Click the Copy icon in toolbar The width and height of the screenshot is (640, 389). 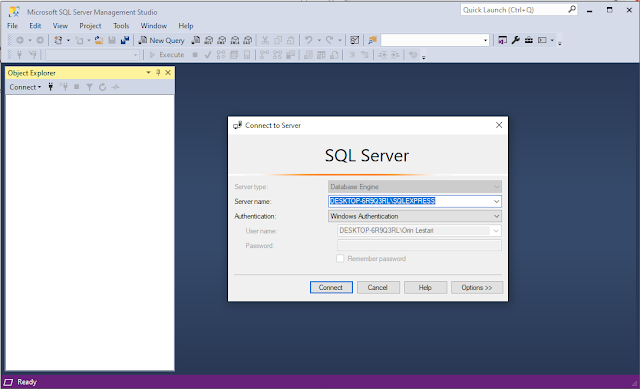pos(278,40)
